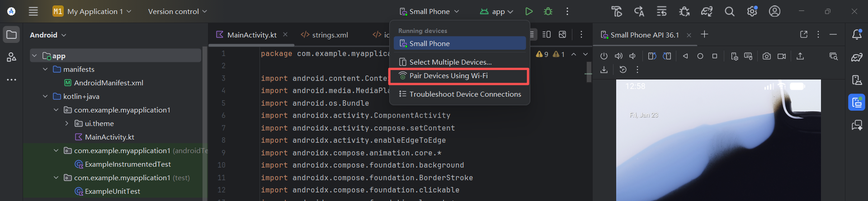
Task: Run the app with the green play button
Action: tap(529, 11)
